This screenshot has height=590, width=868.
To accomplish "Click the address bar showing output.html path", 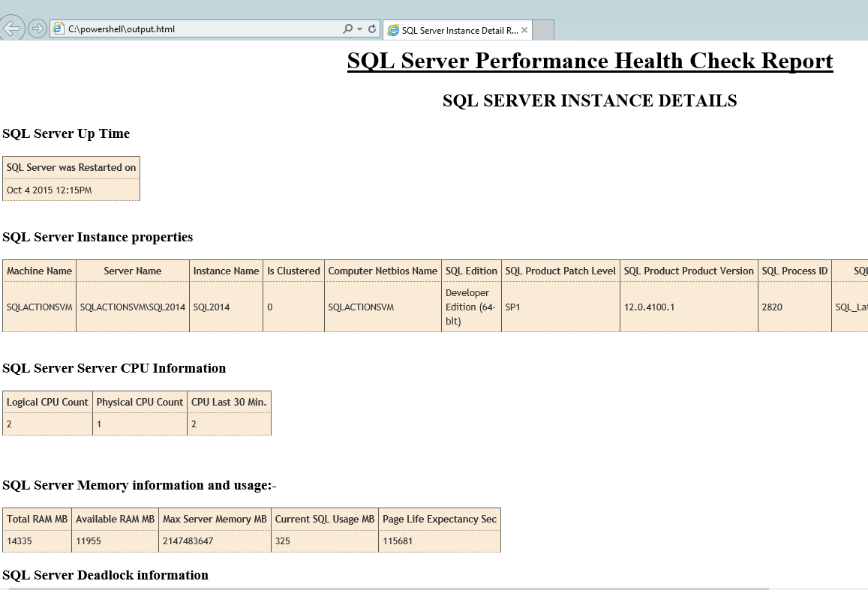I will pyautogui.click(x=188, y=28).
